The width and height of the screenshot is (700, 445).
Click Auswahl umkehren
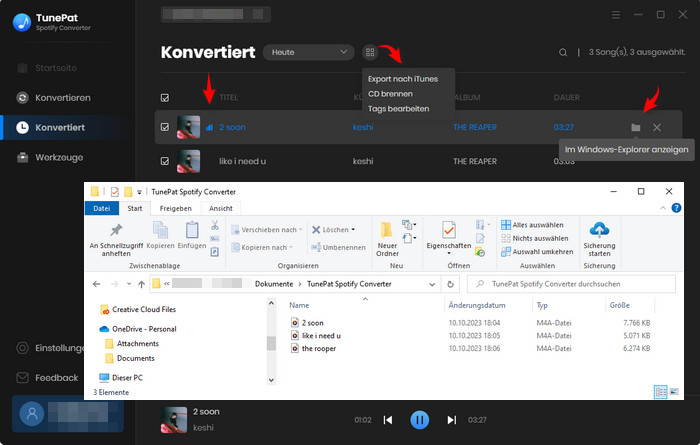(x=537, y=252)
